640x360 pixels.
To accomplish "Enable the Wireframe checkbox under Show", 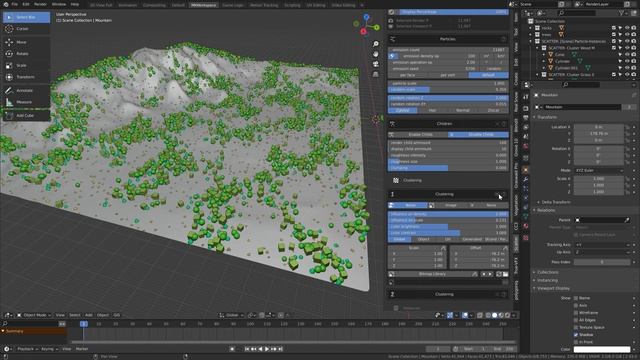I will pyautogui.click(x=576, y=313).
